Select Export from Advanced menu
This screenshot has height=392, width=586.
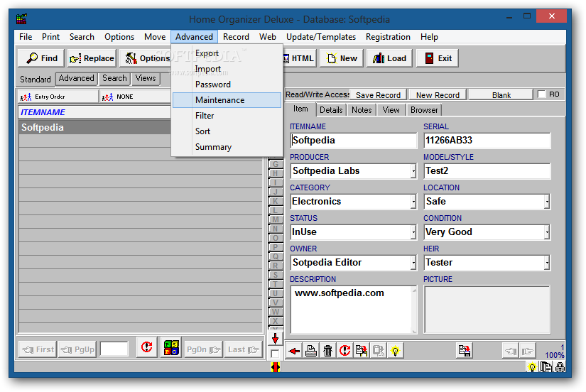[227, 53]
